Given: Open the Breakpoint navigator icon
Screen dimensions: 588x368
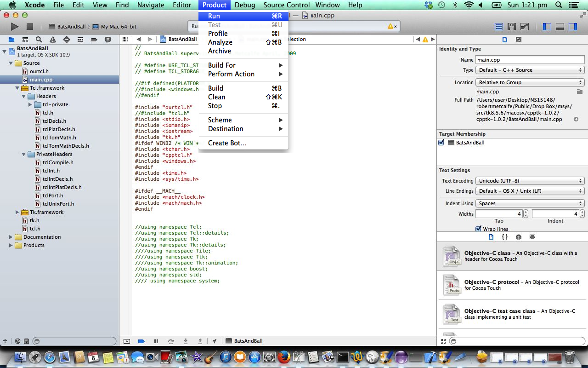Looking at the screenshot, I should (x=94, y=40).
